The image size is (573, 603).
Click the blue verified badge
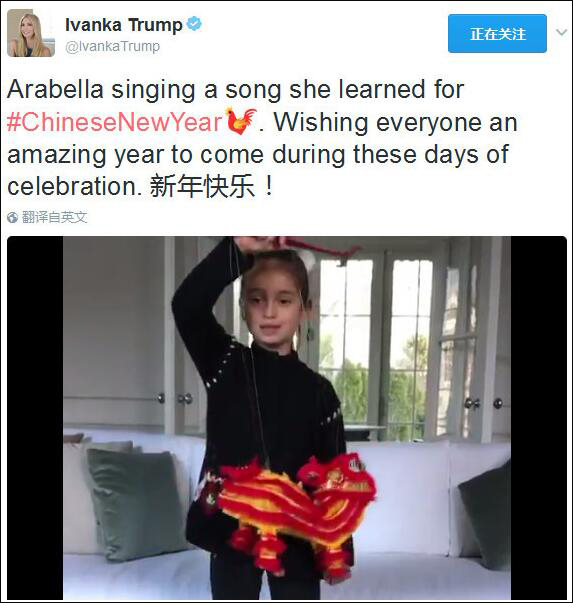click(x=194, y=24)
